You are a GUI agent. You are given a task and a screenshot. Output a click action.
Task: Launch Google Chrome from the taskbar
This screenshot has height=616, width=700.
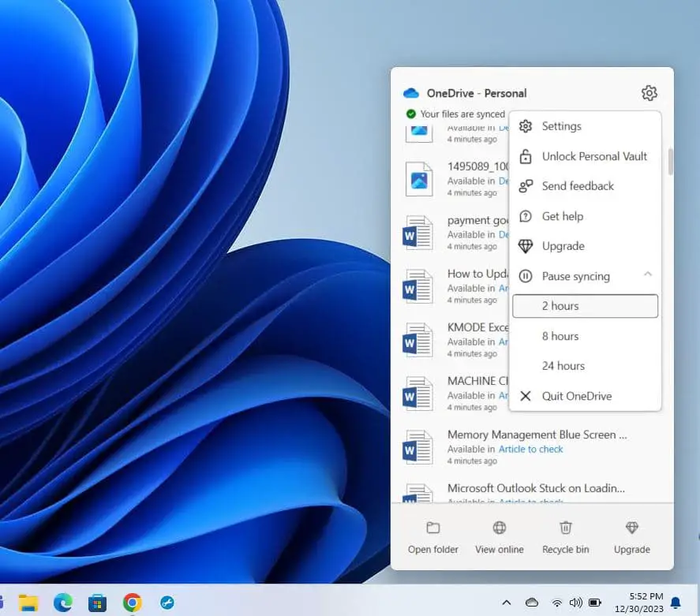[x=132, y=603]
